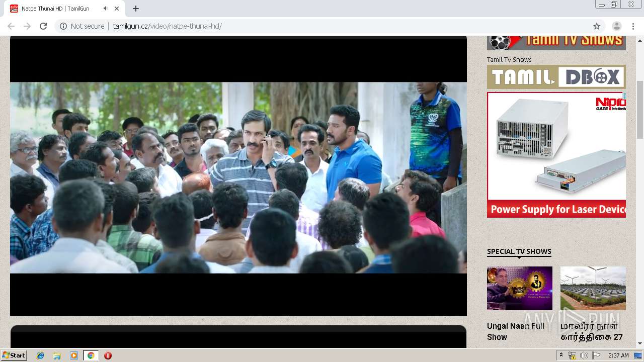The height and width of the screenshot is (362, 644).
Task: Go forward to next page
Action: pos(27,26)
